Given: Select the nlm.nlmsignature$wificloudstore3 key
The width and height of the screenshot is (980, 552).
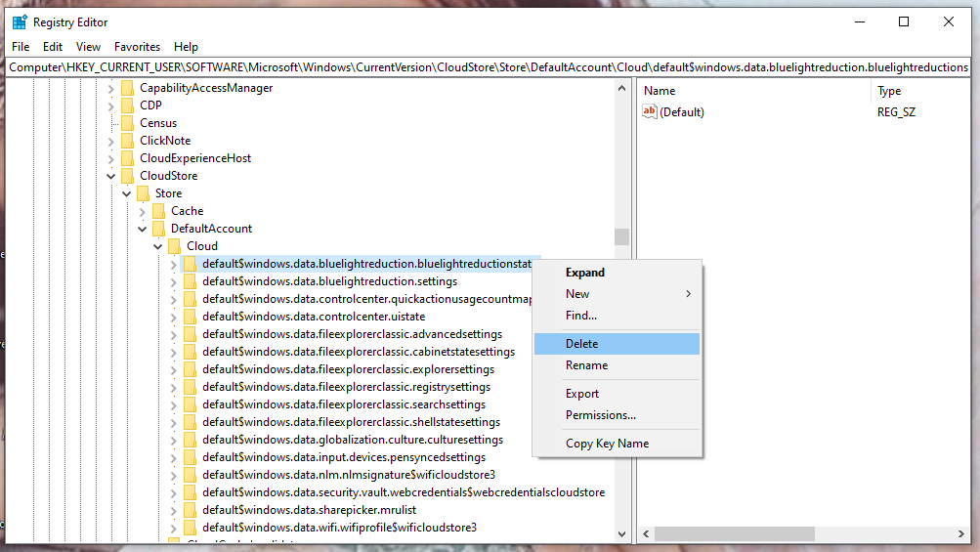Looking at the screenshot, I should pyautogui.click(x=349, y=475).
